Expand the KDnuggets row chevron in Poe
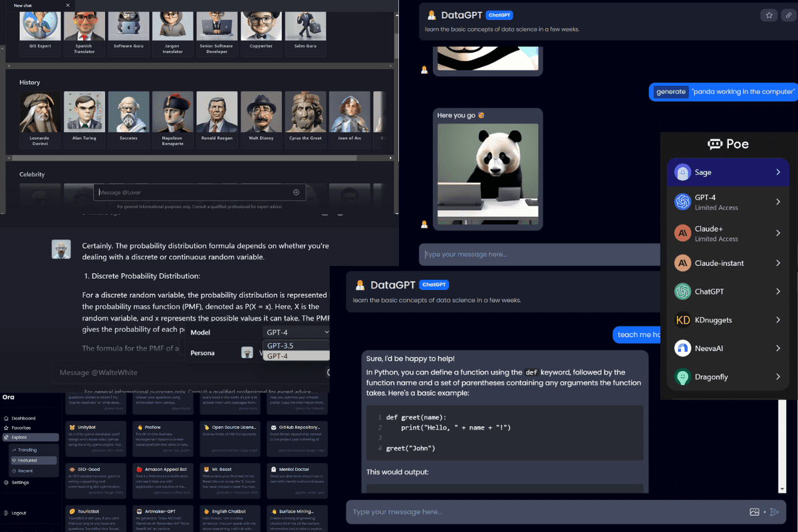798x532 pixels. [778, 320]
